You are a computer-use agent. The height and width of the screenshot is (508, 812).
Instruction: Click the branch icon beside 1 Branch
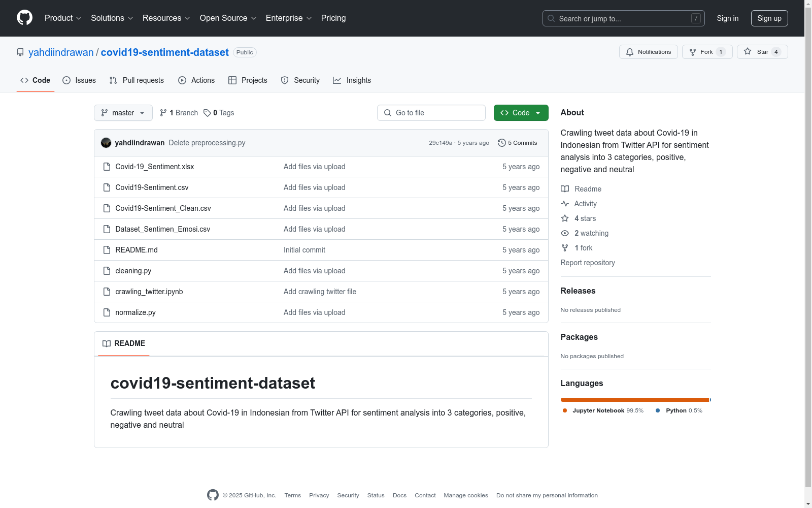163,113
